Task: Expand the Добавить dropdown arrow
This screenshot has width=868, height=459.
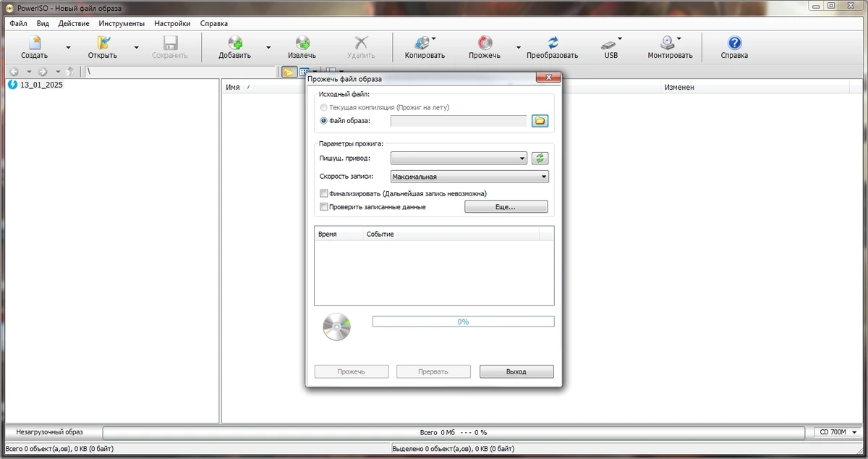Action: pyautogui.click(x=268, y=48)
